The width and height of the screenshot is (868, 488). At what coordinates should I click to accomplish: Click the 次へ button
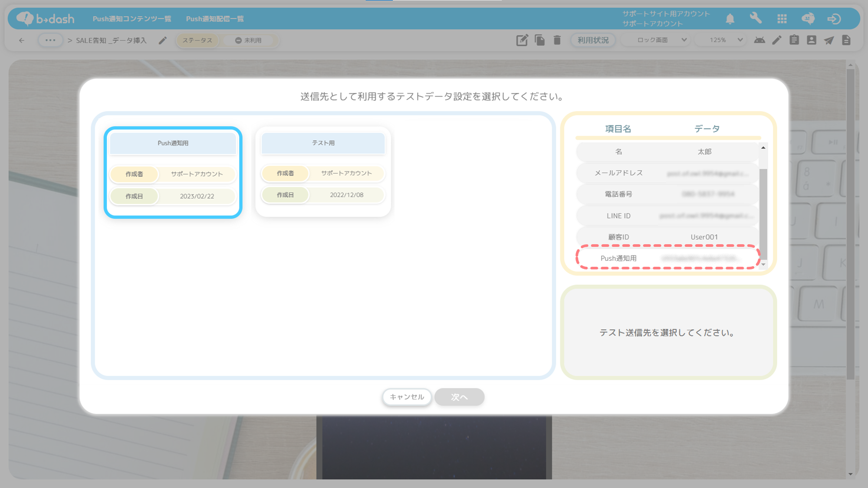(459, 397)
